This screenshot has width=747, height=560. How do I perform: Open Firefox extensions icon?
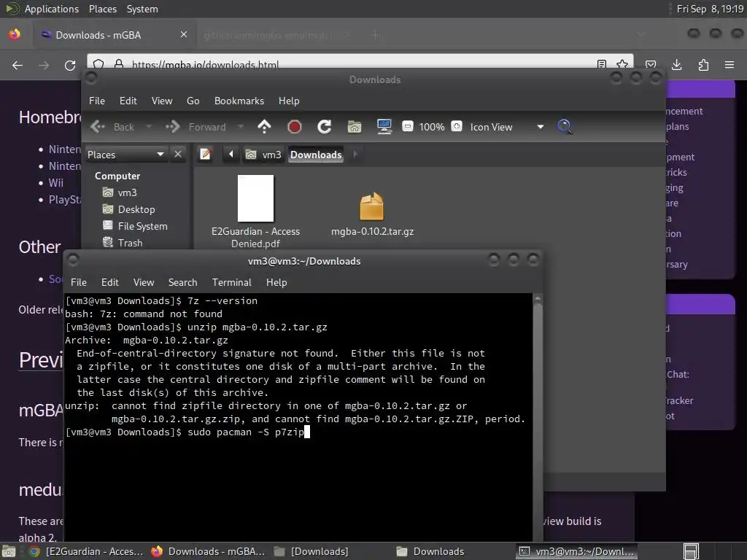pyautogui.click(x=703, y=65)
